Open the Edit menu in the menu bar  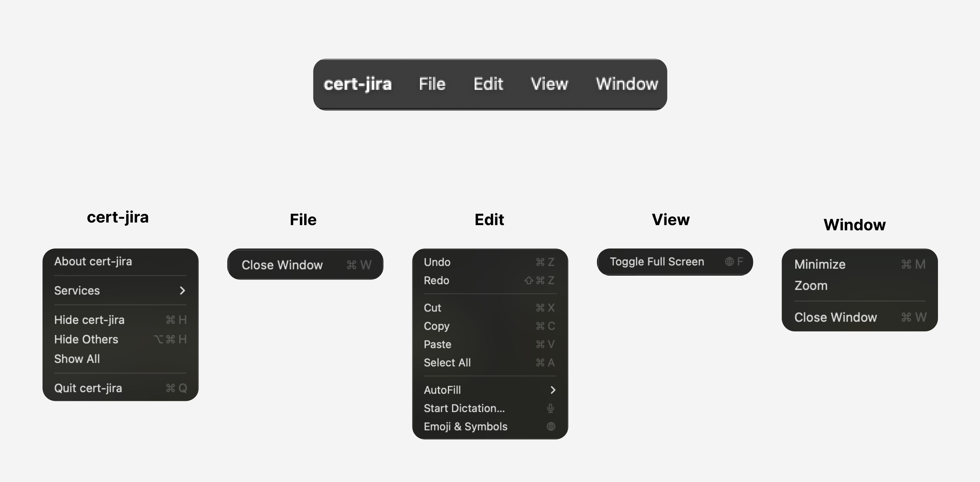click(x=488, y=84)
